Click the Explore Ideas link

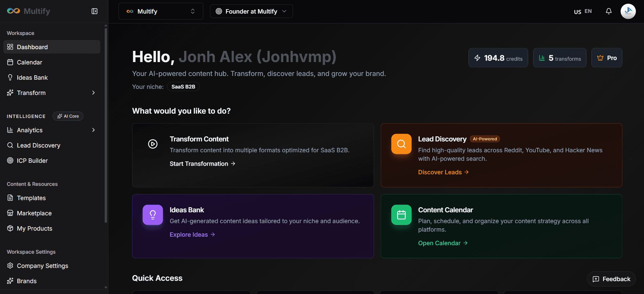click(x=192, y=235)
